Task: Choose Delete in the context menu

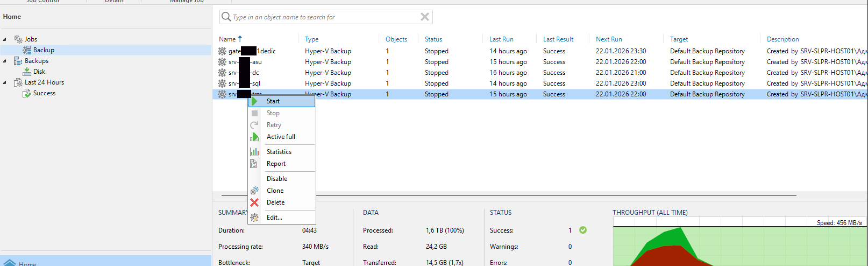Action: [281, 202]
